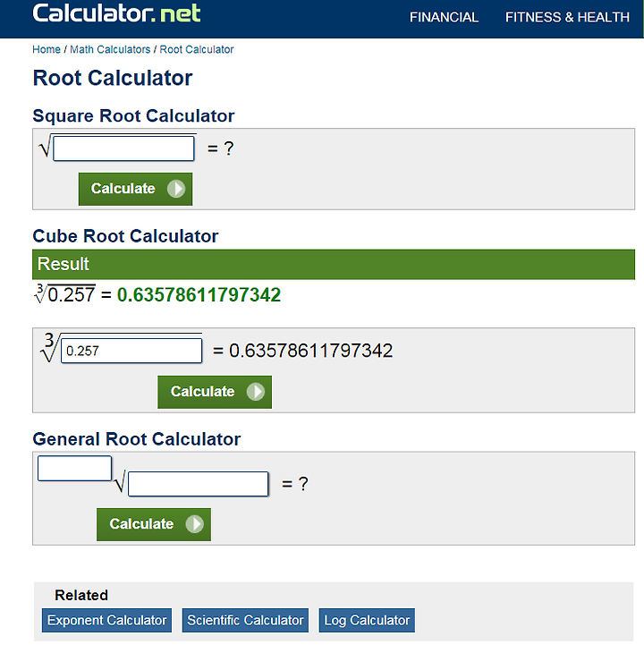Focus the square root input field

pos(124,148)
